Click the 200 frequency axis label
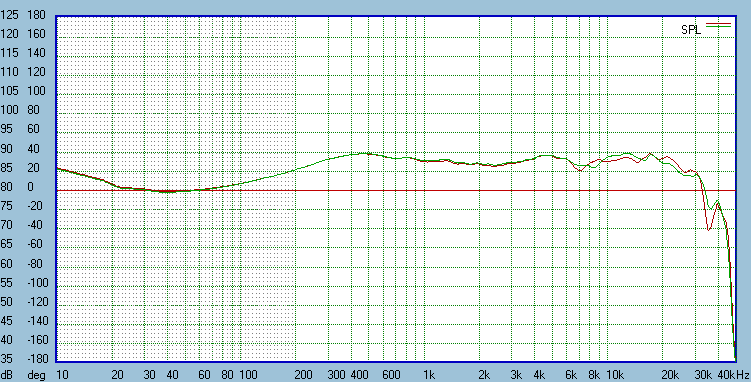 tap(303, 374)
